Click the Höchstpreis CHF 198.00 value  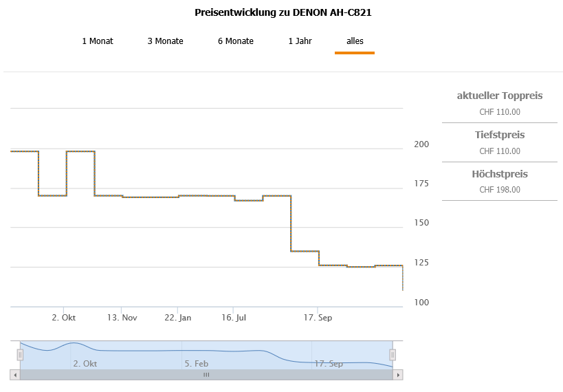pyautogui.click(x=500, y=190)
